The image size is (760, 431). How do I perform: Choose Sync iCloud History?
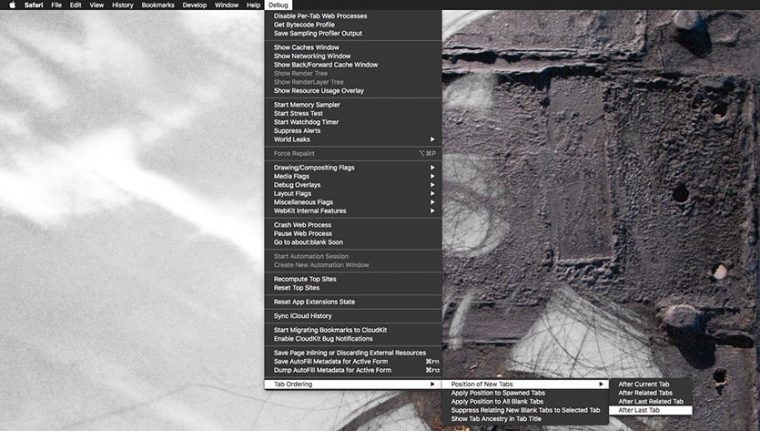pos(353,316)
